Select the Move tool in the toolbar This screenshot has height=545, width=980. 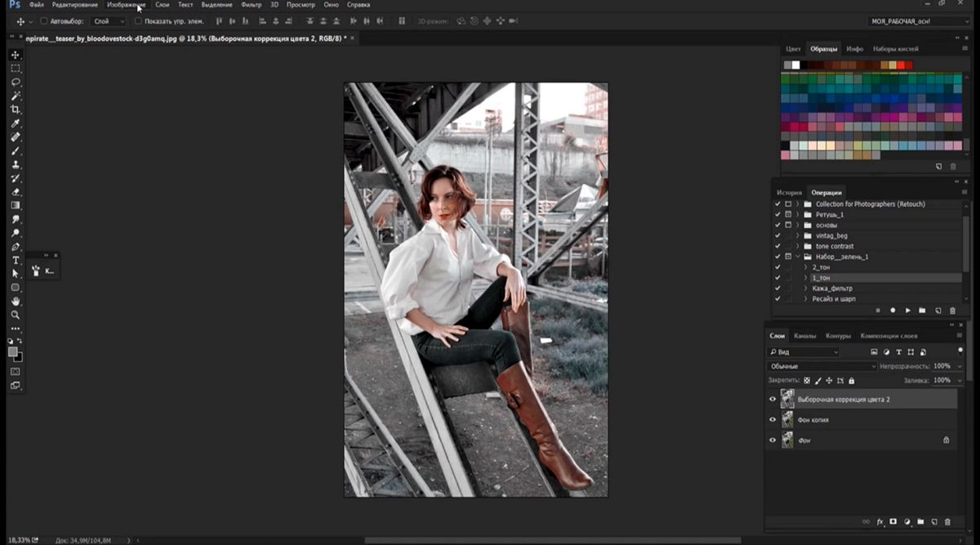pyautogui.click(x=16, y=55)
